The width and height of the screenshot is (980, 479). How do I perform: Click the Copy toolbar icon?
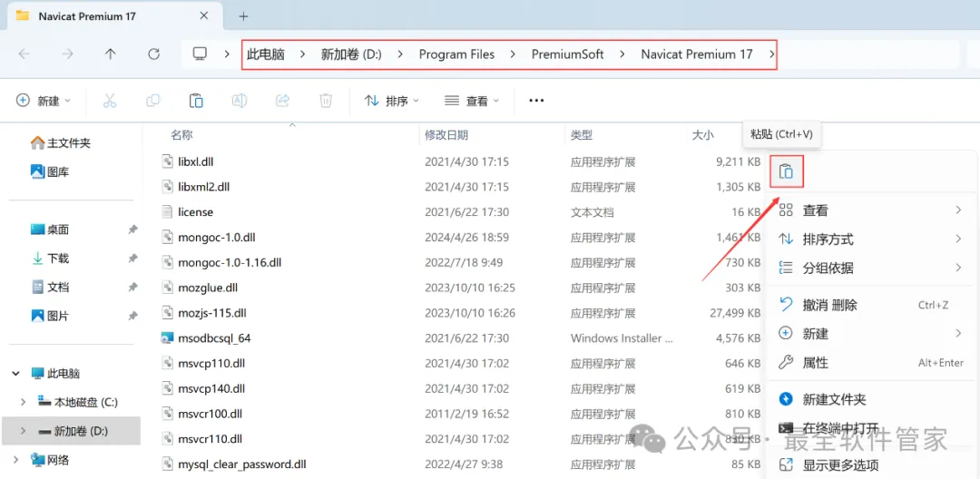[152, 101]
